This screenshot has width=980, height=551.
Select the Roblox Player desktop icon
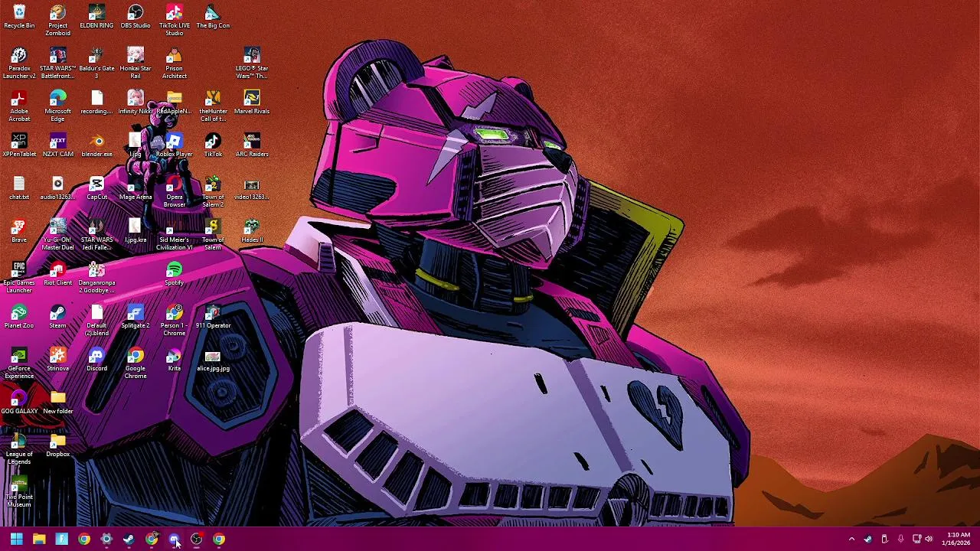(x=175, y=145)
